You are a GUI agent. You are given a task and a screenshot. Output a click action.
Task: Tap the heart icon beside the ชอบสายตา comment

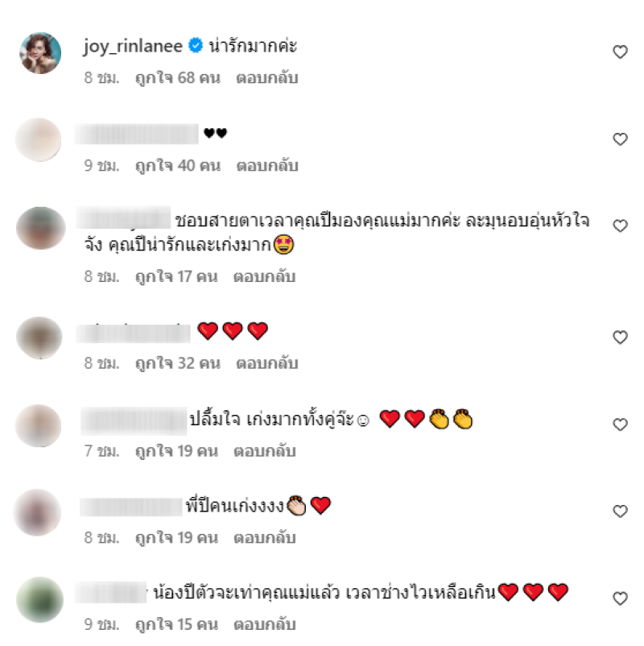(x=620, y=226)
